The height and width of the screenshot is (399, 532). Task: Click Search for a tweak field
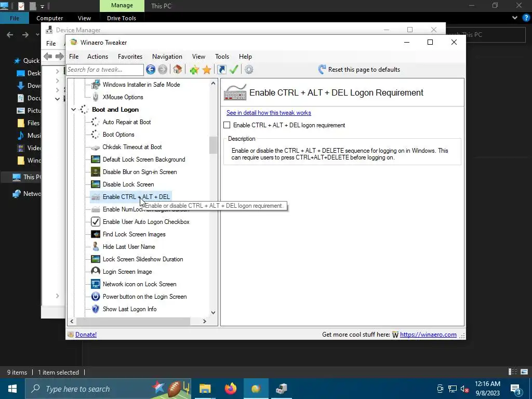click(x=105, y=70)
